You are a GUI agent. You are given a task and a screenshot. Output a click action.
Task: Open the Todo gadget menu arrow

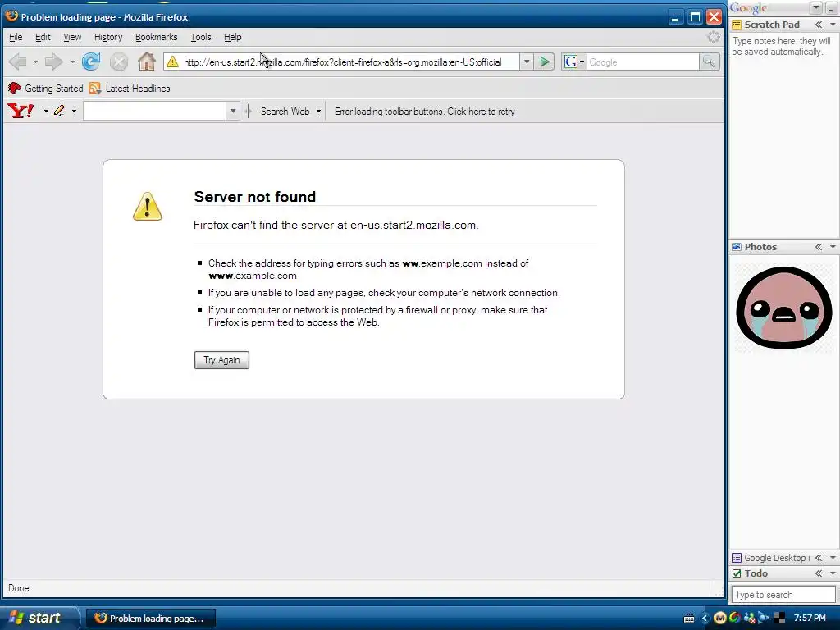coord(833,573)
